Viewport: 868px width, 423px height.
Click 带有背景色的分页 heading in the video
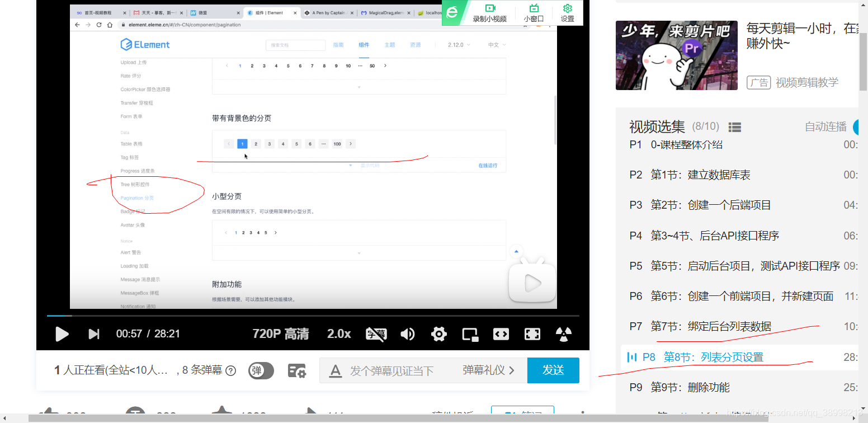pyautogui.click(x=242, y=119)
